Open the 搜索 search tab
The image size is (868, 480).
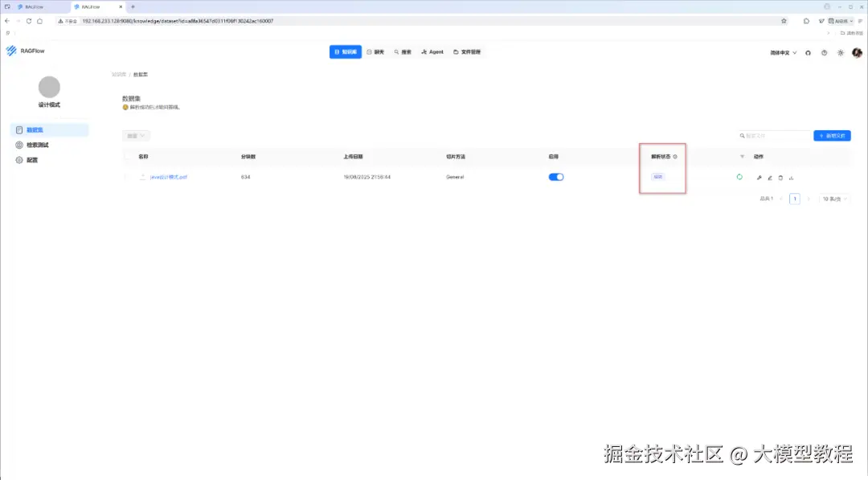[x=403, y=52]
